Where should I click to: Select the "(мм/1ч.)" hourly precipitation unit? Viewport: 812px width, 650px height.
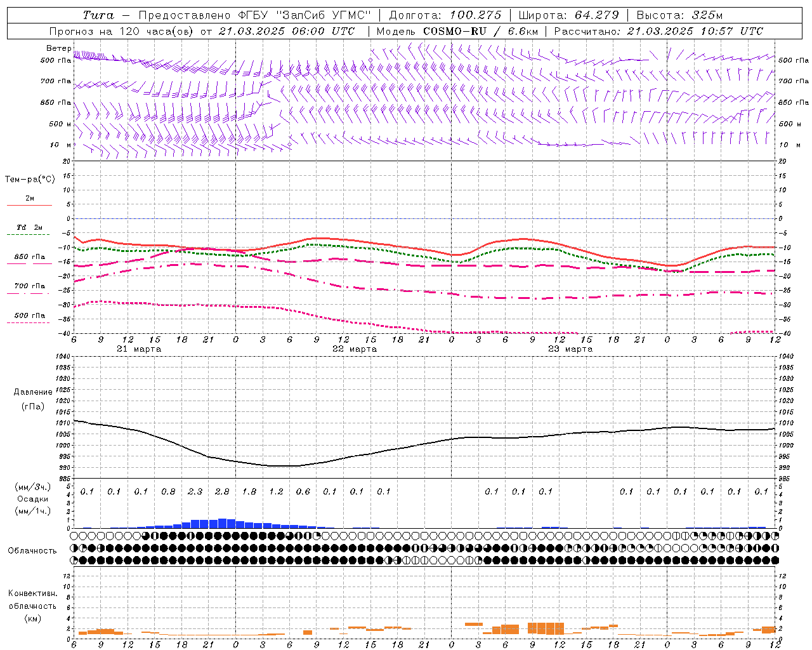click(x=33, y=511)
